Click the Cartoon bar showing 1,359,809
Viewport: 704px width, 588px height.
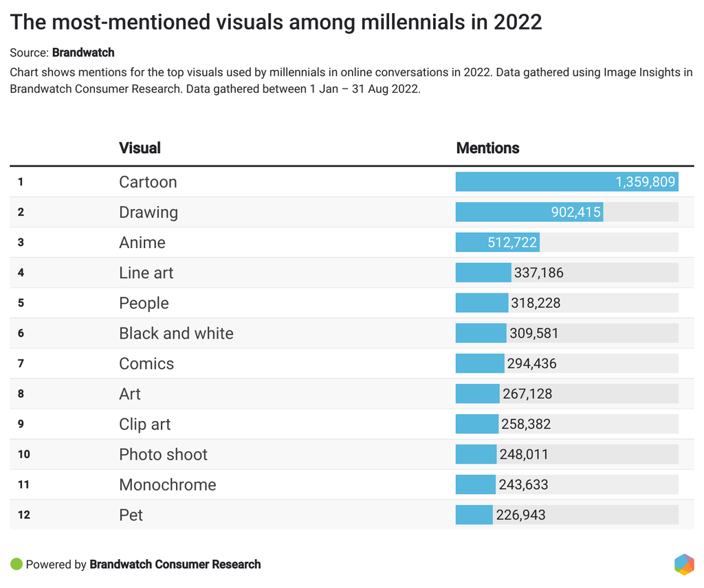566,182
